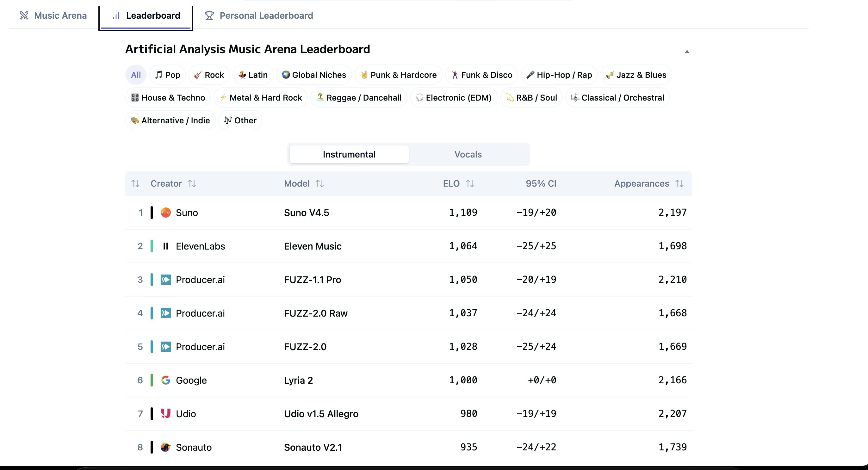The height and width of the screenshot is (470, 868).
Task: Open the Music Arena tab
Action: 53,15
